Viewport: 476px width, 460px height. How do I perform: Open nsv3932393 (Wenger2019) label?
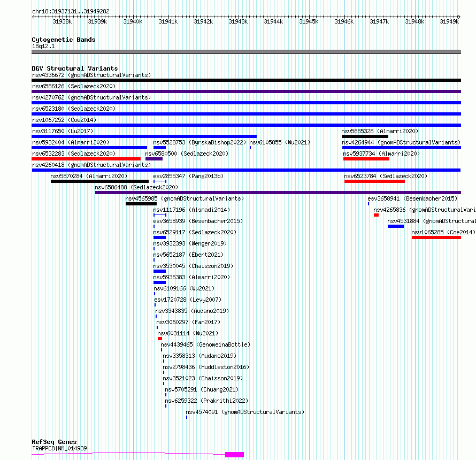click(190, 243)
